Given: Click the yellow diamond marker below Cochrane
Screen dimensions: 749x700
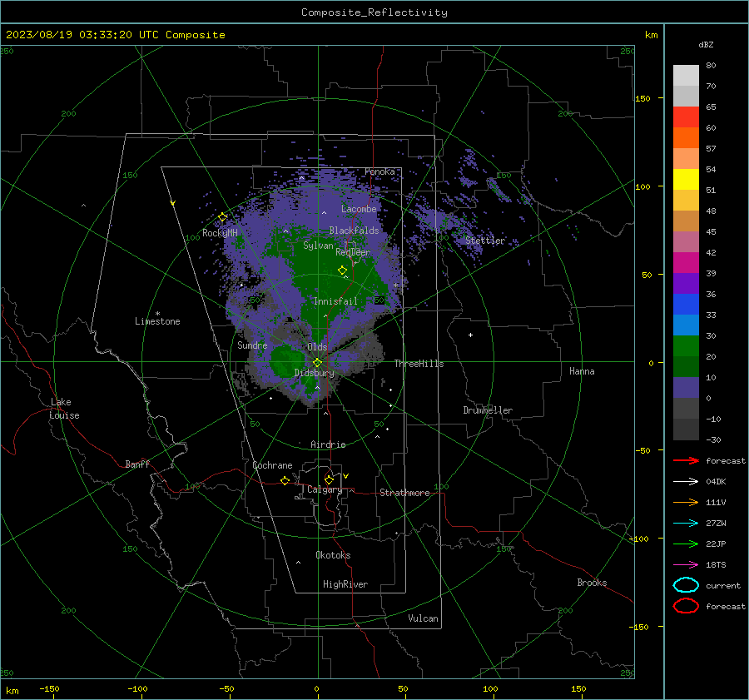Looking at the screenshot, I should point(285,480).
